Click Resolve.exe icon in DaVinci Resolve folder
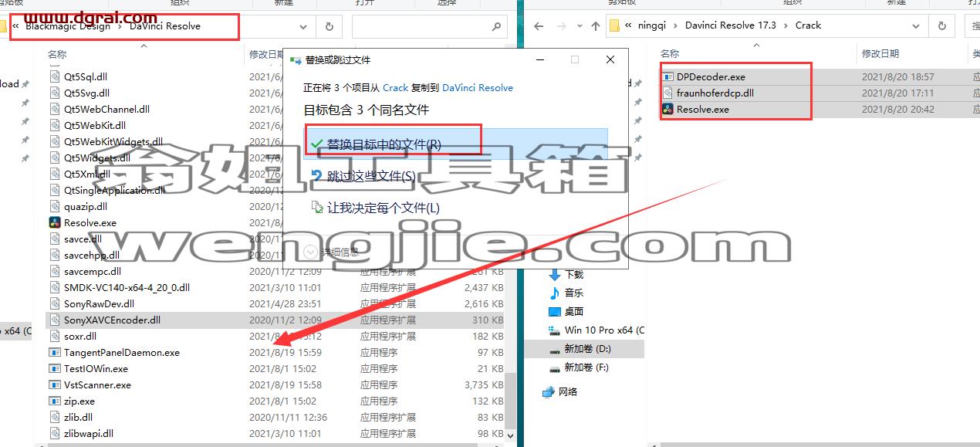 click(55, 222)
